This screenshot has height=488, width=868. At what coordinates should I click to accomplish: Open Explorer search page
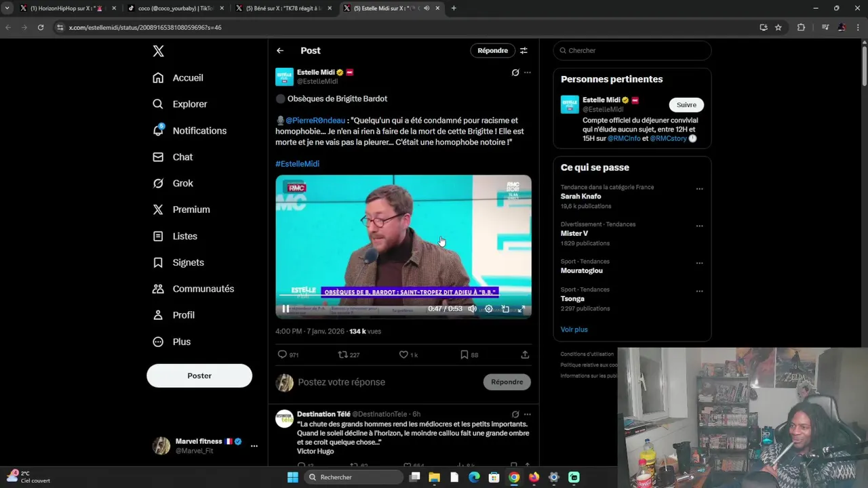(x=180, y=104)
